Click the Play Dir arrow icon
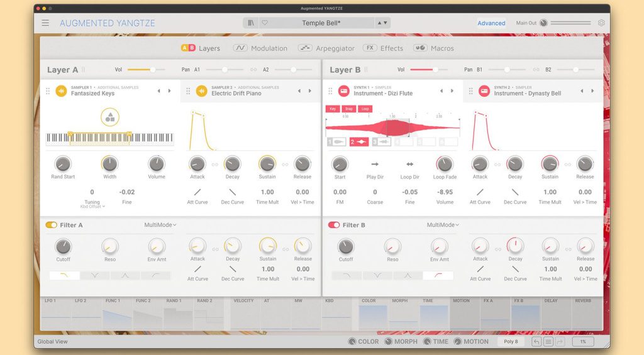 pos(375,164)
